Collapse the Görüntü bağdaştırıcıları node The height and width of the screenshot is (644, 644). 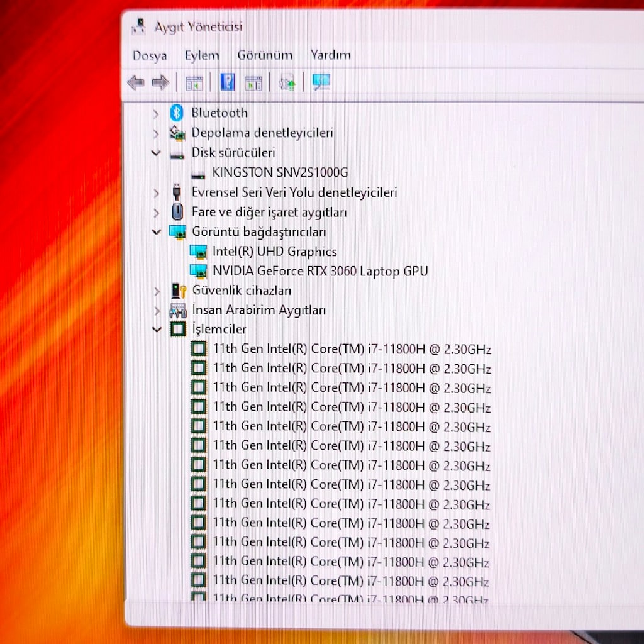click(156, 232)
